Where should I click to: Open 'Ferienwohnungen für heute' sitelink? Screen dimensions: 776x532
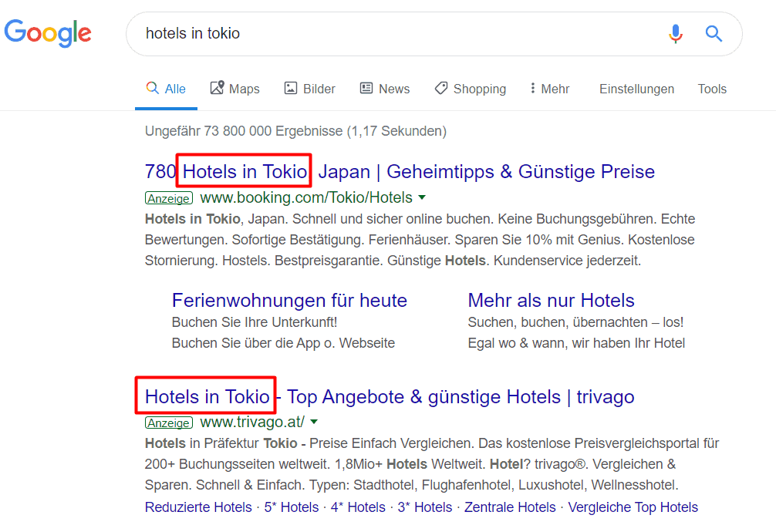click(289, 301)
